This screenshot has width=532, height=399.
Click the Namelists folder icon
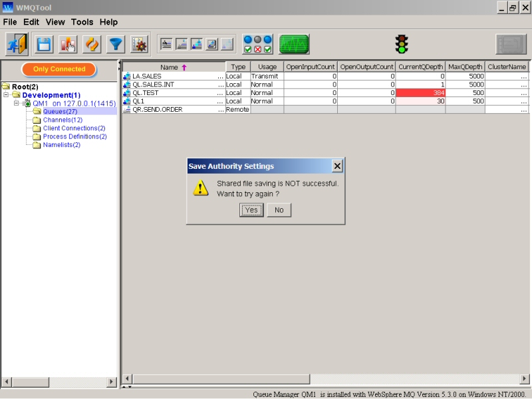pos(37,145)
